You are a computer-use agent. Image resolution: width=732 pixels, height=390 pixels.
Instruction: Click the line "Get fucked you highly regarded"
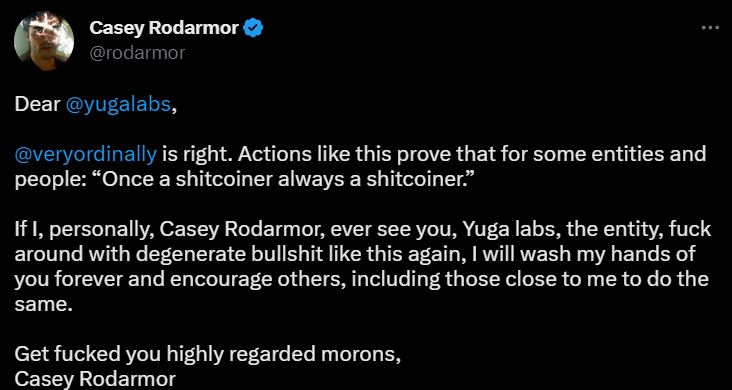pos(208,355)
